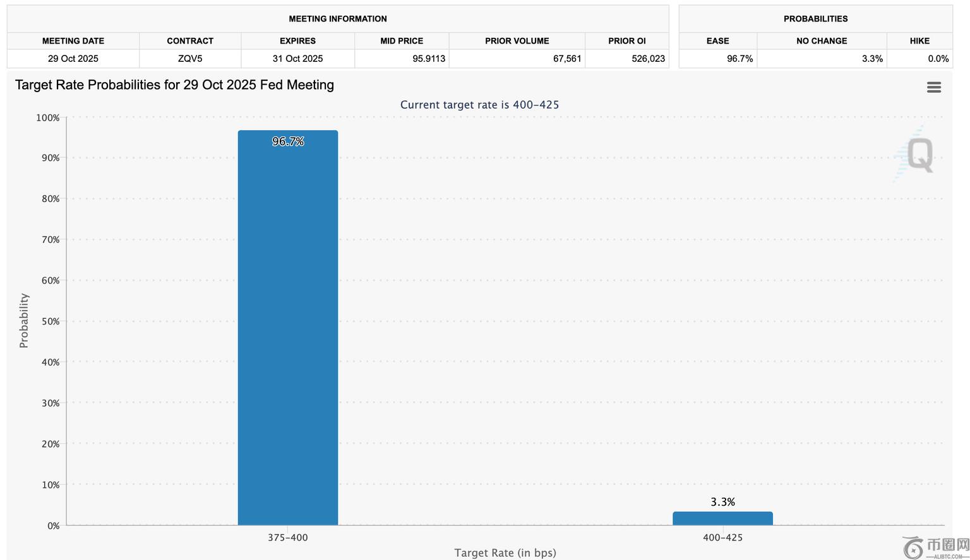Screen dimensions: 970x560
Task: Click the tall 375-400 probability bar
Action: (288, 328)
